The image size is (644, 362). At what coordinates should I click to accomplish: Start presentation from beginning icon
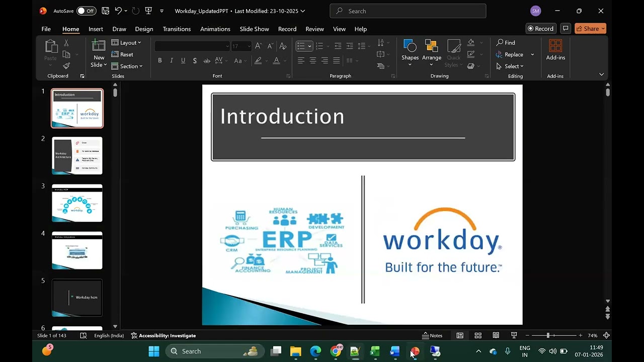[x=148, y=11]
